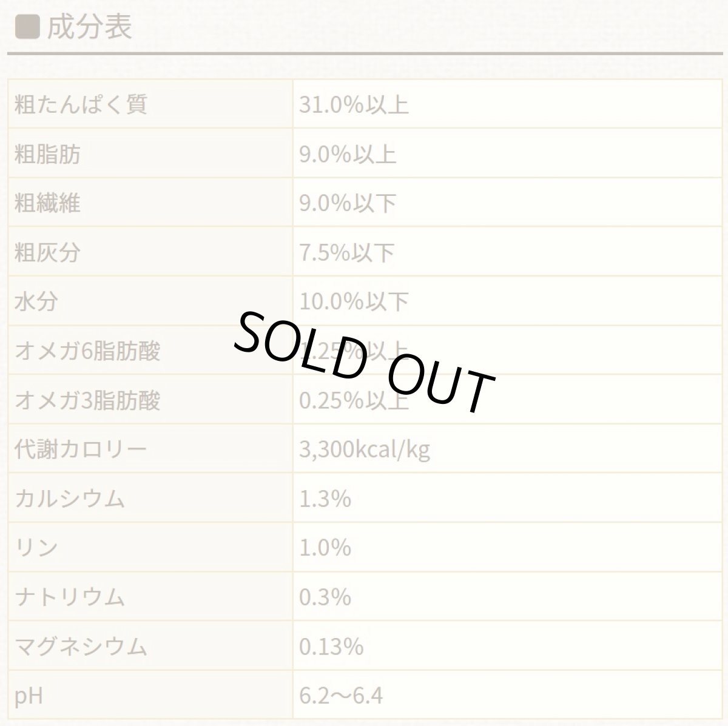The height and width of the screenshot is (726, 728).
Task: Click the gray square beside 成分表
Action: 27,27
